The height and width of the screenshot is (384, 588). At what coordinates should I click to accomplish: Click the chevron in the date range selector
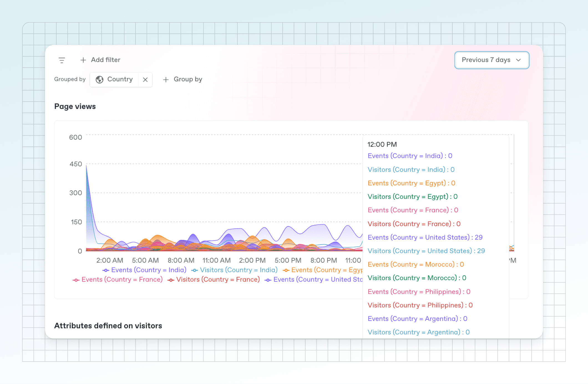tap(518, 60)
